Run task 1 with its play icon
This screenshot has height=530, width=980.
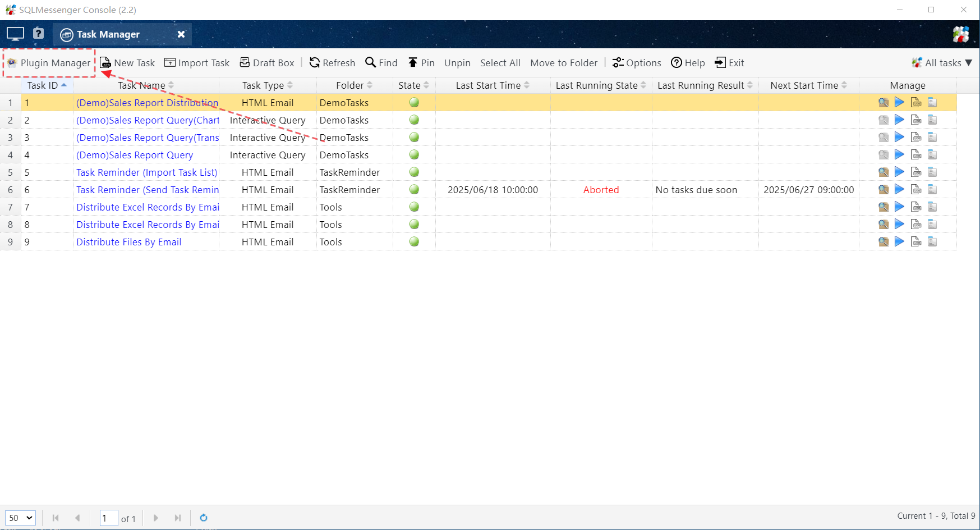(899, 102)
